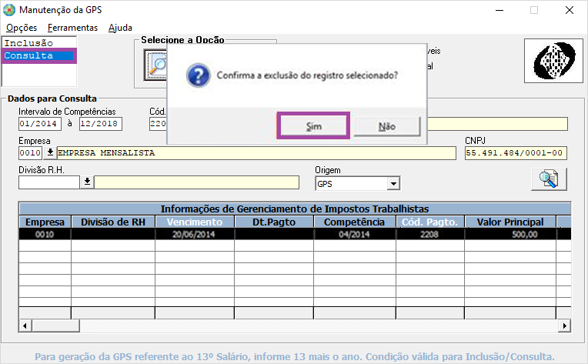Click the Competência column header
Screen dimensions: 588x364
click(354, 222)
